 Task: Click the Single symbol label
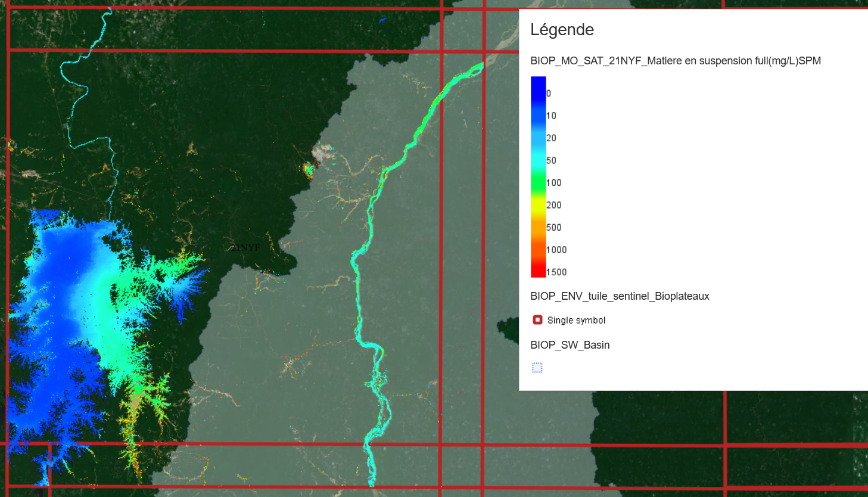tap(576, 321)
